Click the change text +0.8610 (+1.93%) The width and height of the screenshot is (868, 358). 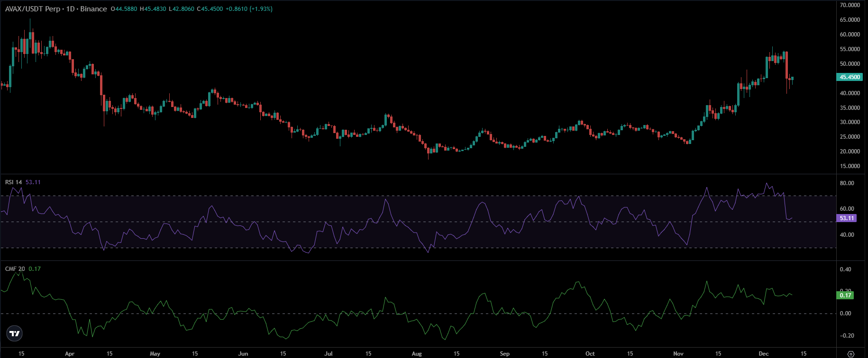[249, 9]
